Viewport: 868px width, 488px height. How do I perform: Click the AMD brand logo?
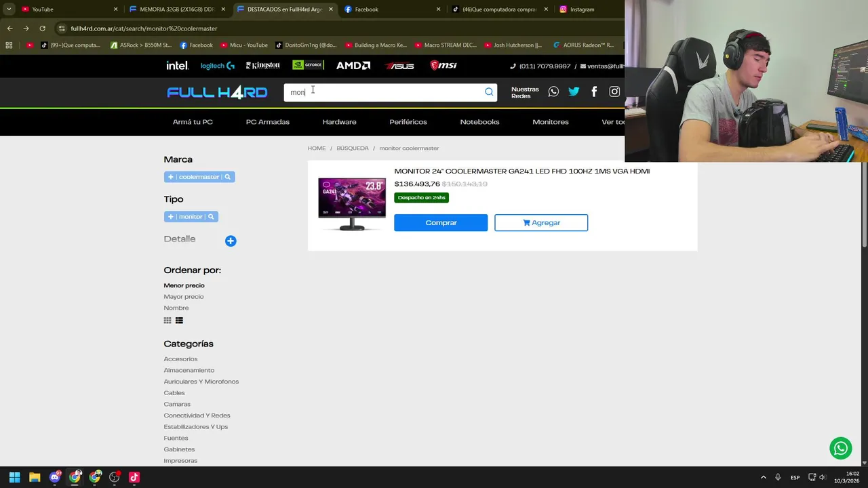tap(353, 66)
